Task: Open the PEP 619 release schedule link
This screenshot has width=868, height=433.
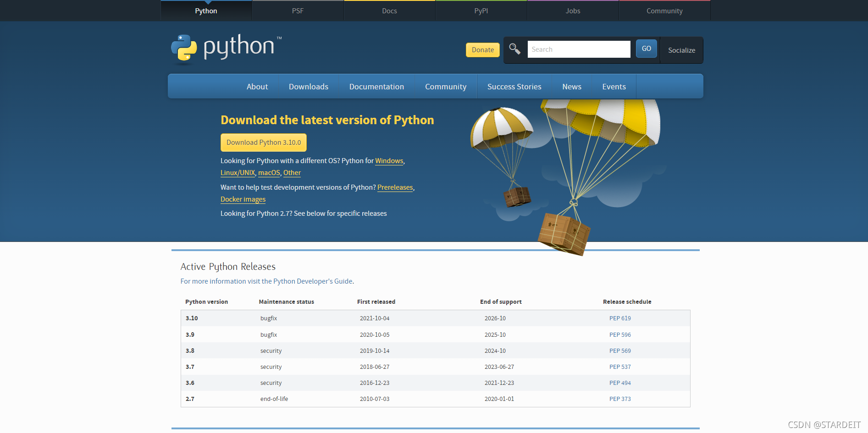Action: click(620, 318)
